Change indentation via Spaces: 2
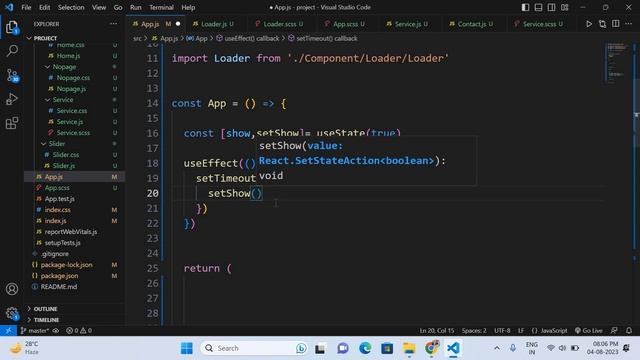The height and width of the screenshot is (360, 640). pos(474,331)
